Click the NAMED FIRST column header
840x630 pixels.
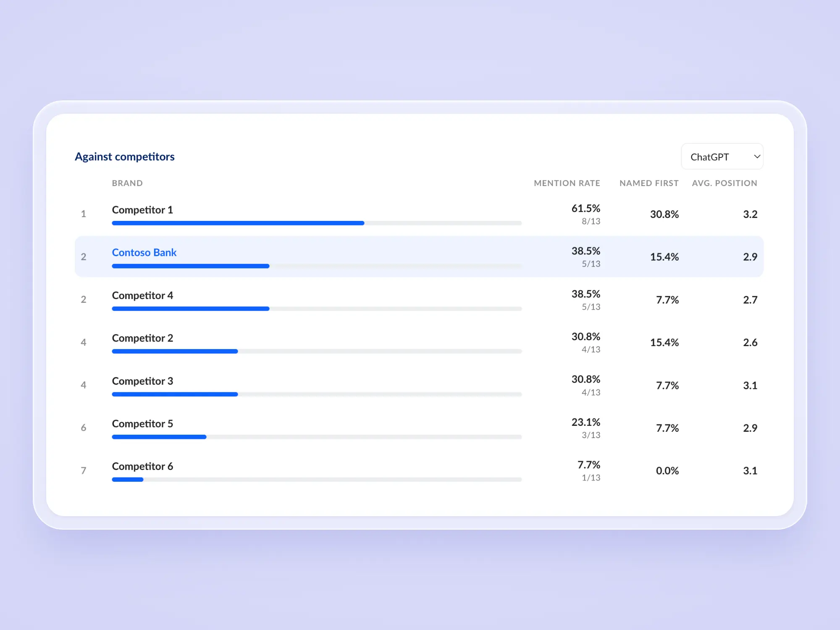(649, 183)
